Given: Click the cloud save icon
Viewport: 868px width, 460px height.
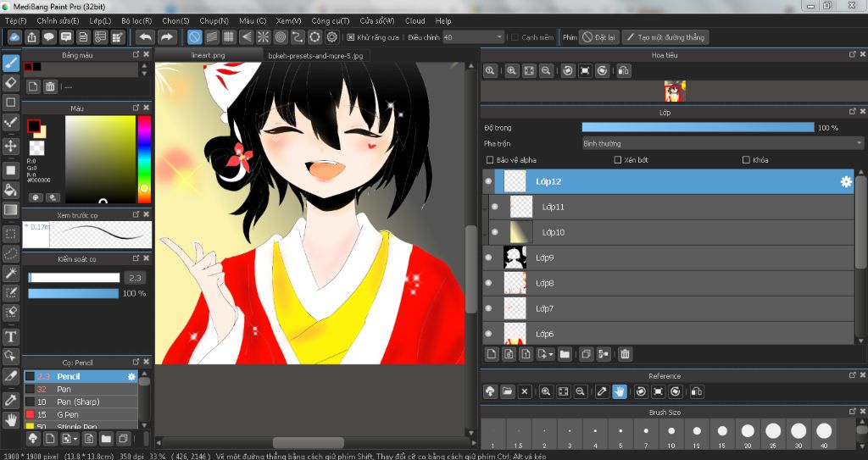Looking at the screenshot, I should pos(14,37).
